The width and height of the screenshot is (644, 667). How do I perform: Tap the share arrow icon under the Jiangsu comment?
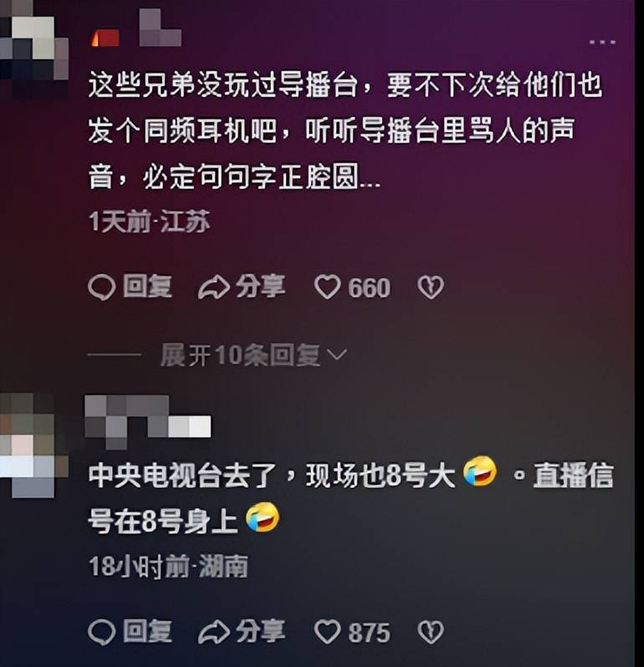coord(213,288)
